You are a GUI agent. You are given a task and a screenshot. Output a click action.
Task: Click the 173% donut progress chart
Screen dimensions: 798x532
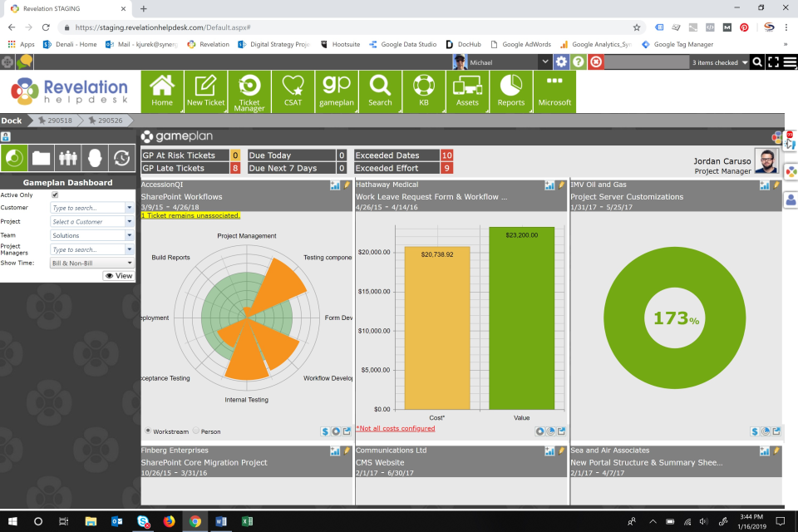point(673,318)
